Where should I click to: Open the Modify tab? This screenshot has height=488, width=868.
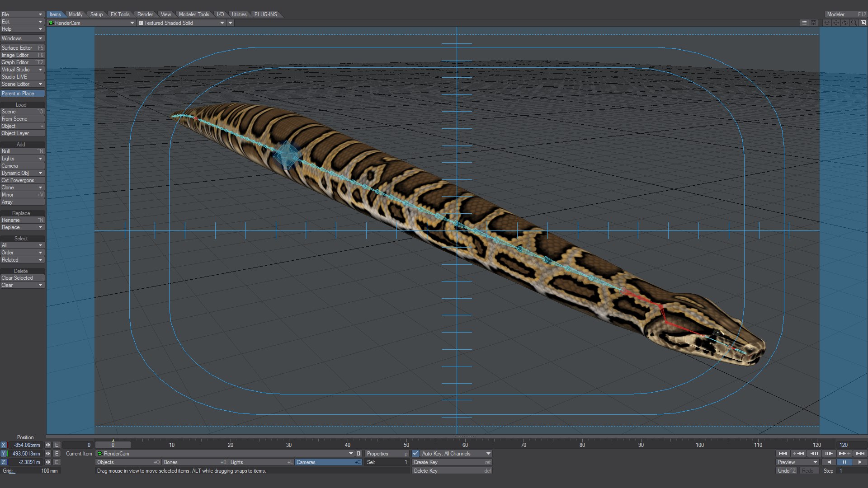[x=75, y=14]
